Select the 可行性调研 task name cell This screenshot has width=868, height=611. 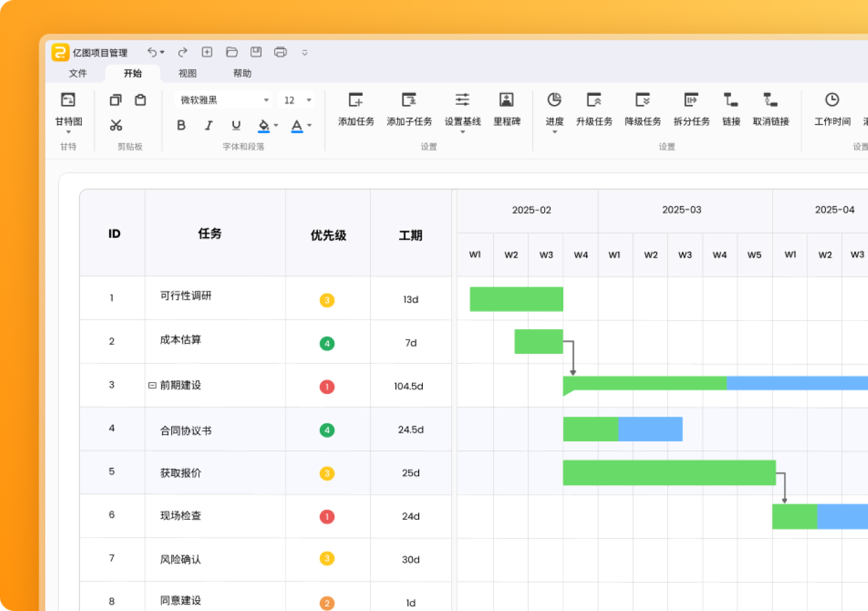(186, 296)
